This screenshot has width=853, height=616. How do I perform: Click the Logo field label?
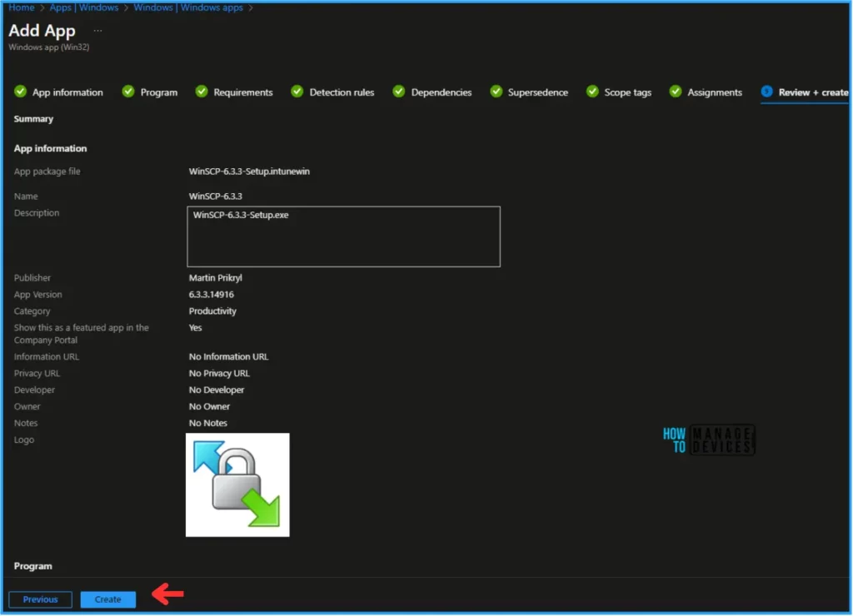tap(24, 440)
